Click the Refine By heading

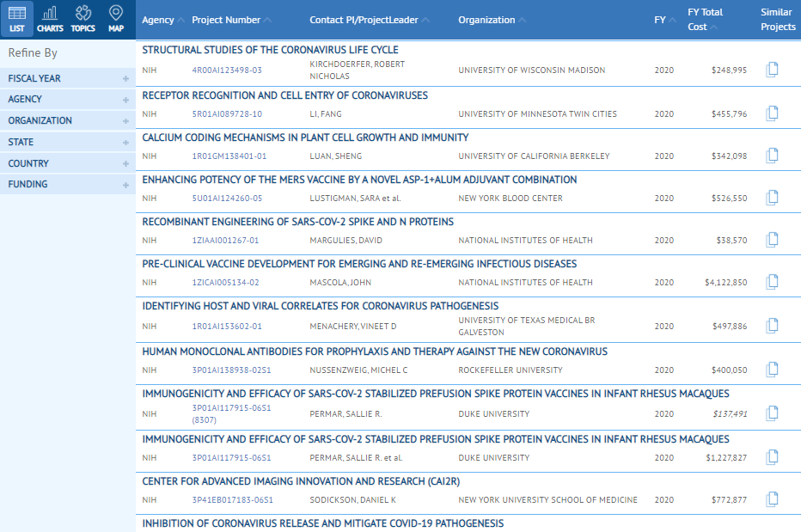point(33,52)
